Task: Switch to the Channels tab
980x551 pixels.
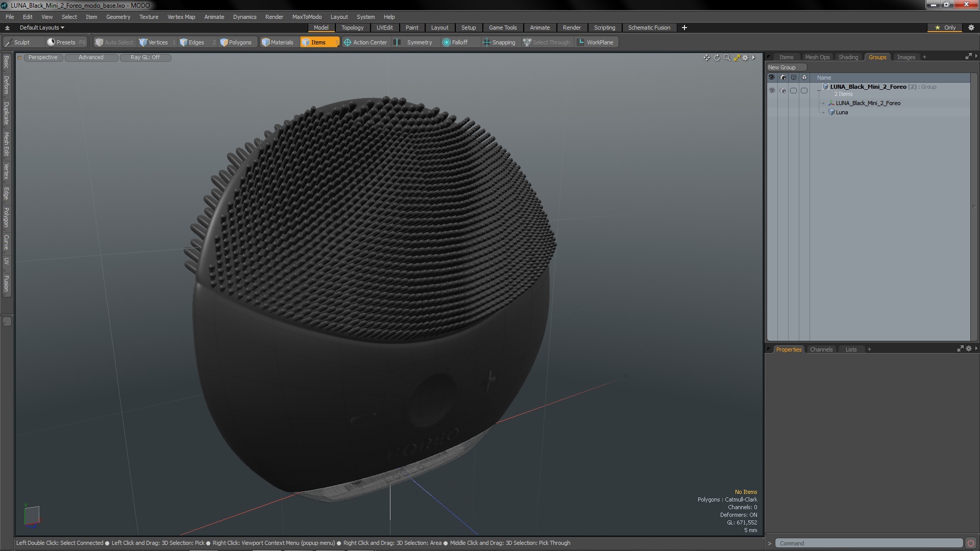Action: [821, 349]
